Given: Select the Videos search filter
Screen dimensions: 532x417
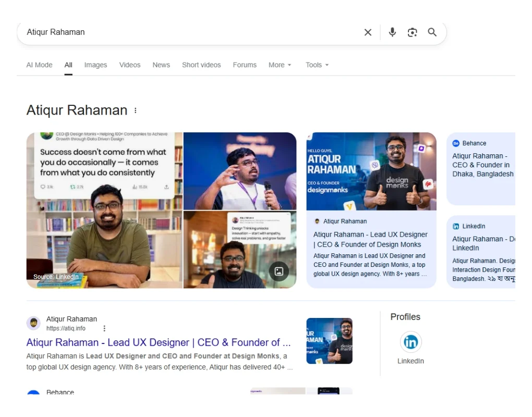Looking at the screenshot, I should [129, 65].
